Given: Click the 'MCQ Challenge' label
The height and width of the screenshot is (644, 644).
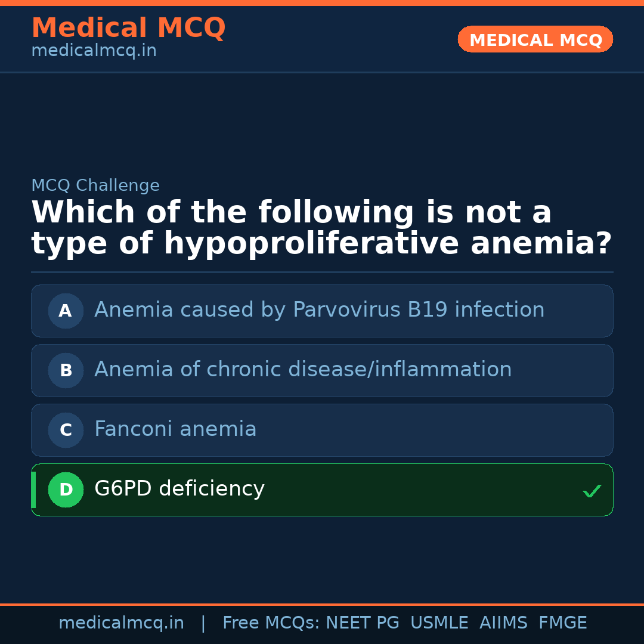Looking at the screenshot, I should (95, 186).
